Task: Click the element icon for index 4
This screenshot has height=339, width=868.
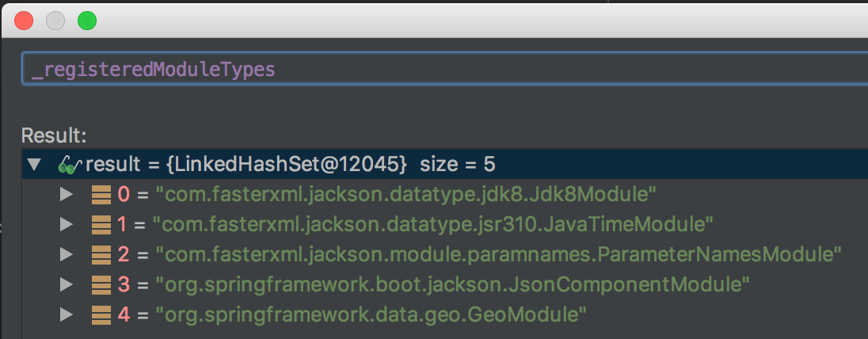Action: point(101,314)
